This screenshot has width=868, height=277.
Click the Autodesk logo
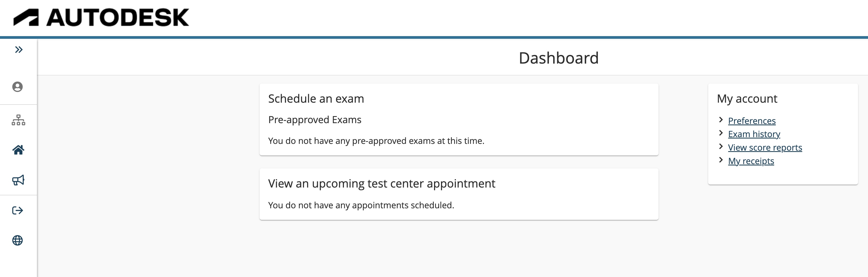click(x=100, y=18)
